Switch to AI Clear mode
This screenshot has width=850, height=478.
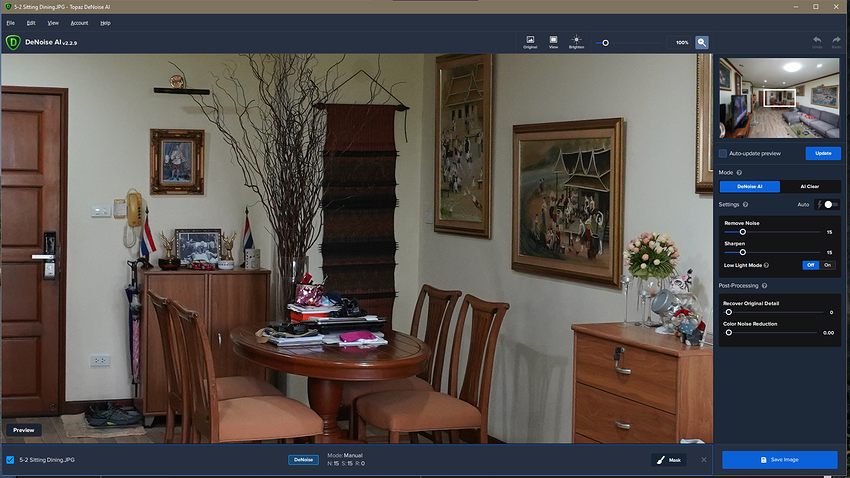tap(810, 186)
